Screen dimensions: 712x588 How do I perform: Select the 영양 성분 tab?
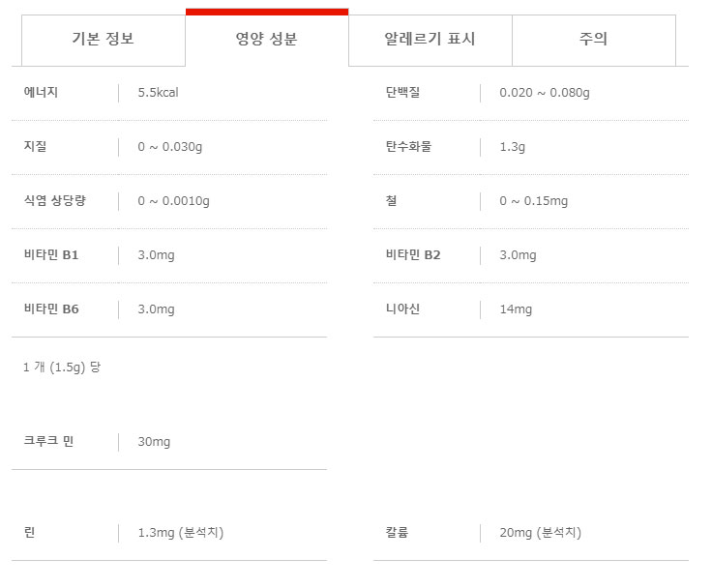tap(266, 40)
